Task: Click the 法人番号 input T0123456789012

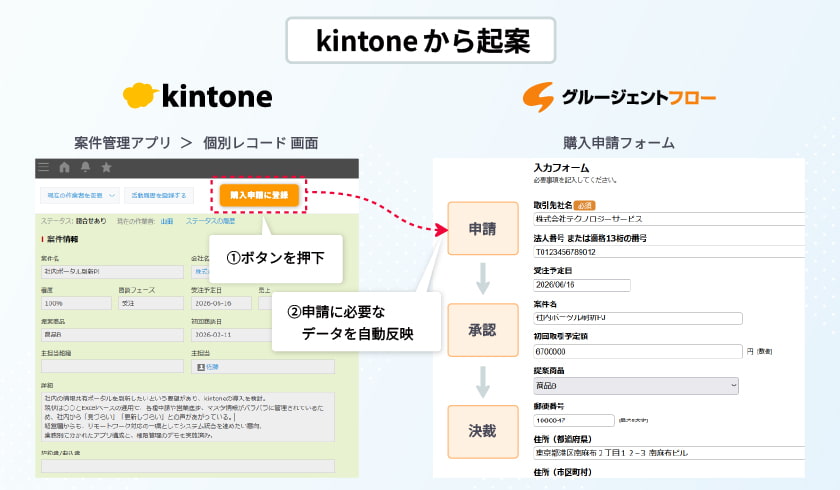Action: 669,252
